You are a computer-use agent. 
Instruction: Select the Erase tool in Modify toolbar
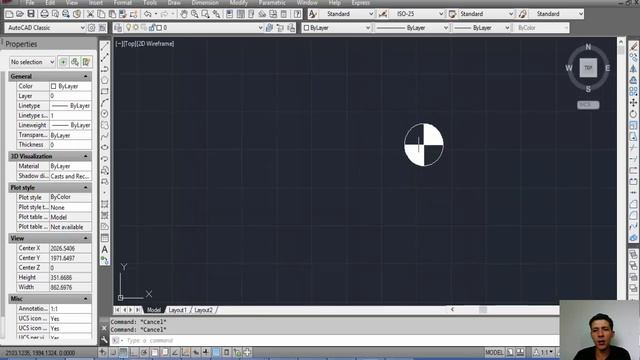pos(633,46)
